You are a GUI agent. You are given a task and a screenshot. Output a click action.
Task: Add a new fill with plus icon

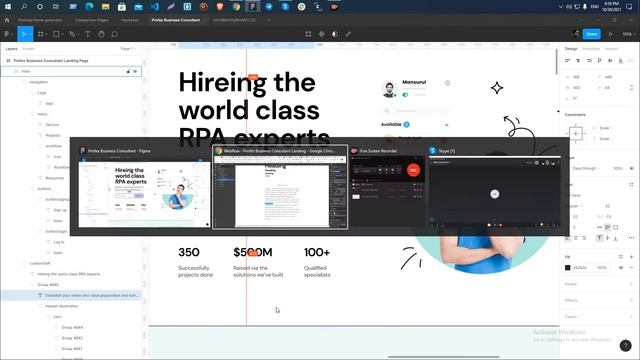(631, 257)
